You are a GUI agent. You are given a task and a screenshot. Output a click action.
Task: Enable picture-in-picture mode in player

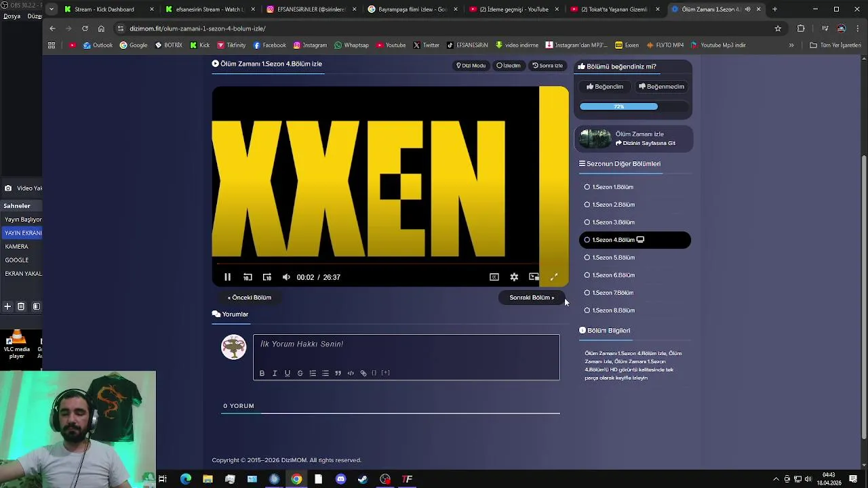[x=534, y=277]
